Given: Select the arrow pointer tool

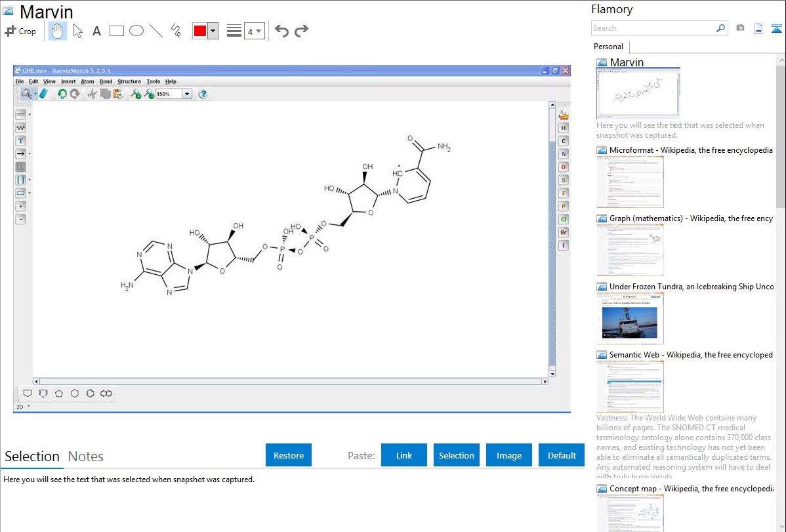Looking at the screenshot, I should point(77,31).
